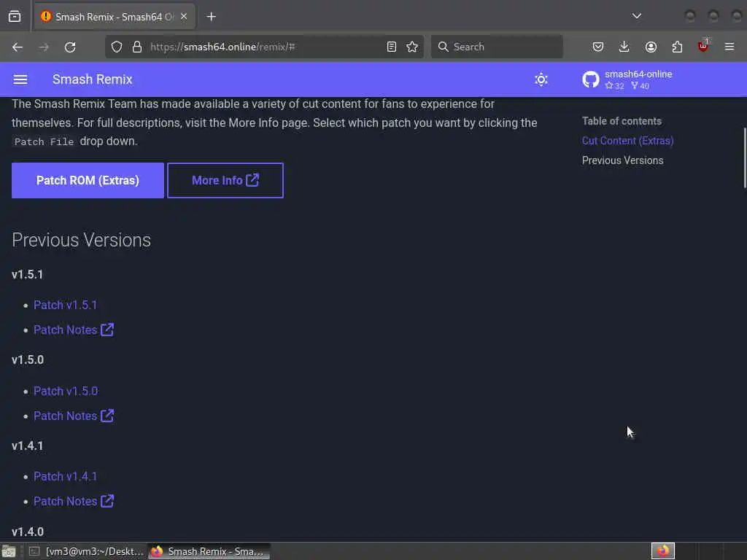Click the page vertical scrollbar thumb

[x=744, y=158]
